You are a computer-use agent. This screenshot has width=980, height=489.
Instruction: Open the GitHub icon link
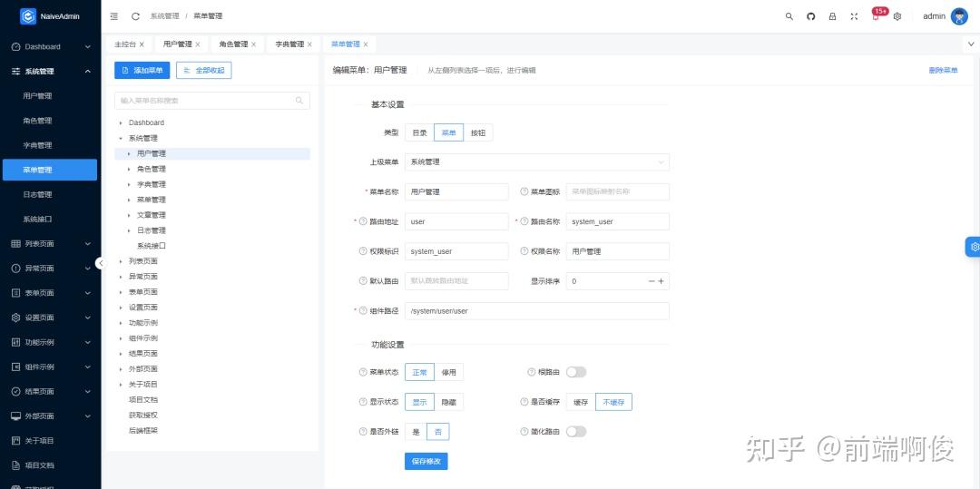pyautogui.click(x=811, y=17)
